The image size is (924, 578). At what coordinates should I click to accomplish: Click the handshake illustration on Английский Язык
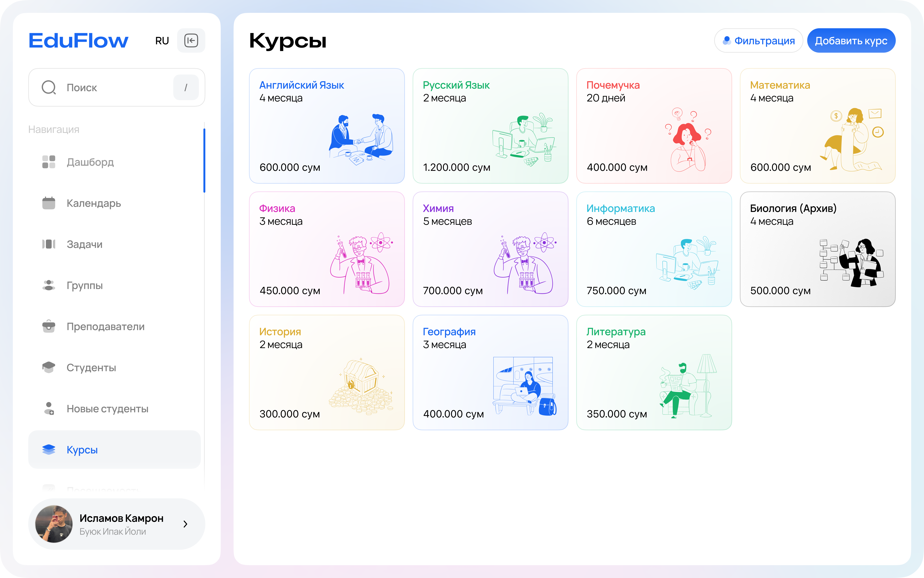(x=361, y=140)
